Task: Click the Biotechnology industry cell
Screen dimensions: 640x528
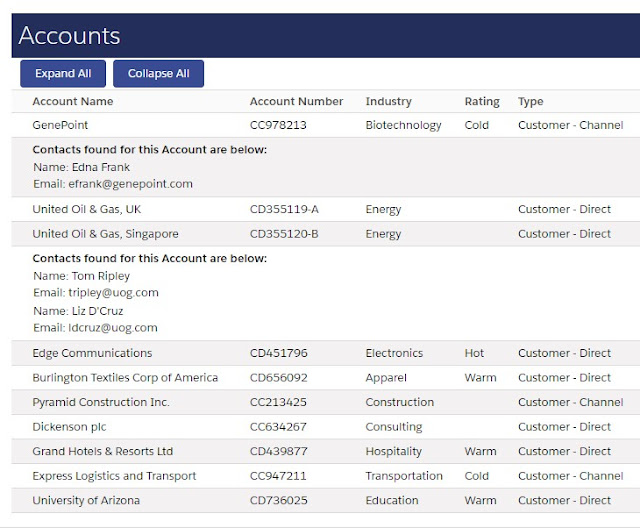Action: tap(403, 126)
